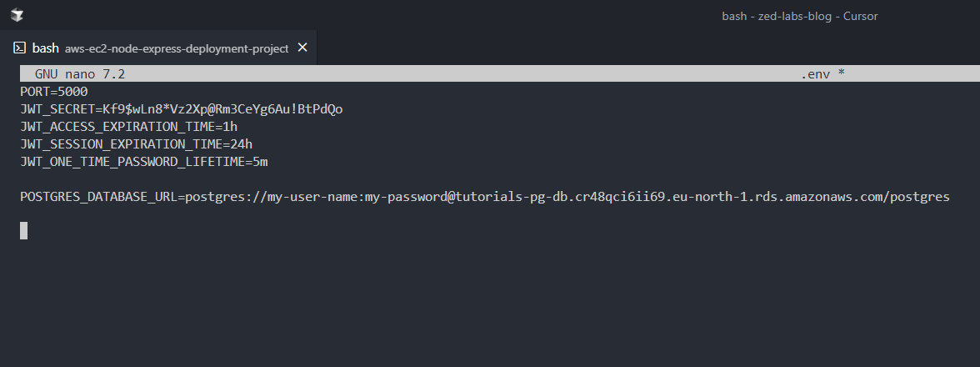The image size is (980, 367).
Task: Click the JWT_ONE_TIME_PASSWORD_LIFETIME=5m line
Action: click(143, 162)
